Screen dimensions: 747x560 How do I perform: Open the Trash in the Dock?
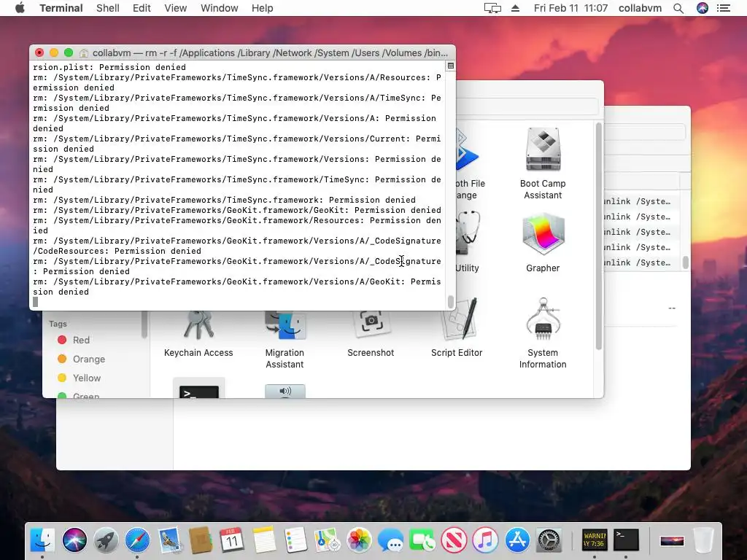(x=704, y=540)
